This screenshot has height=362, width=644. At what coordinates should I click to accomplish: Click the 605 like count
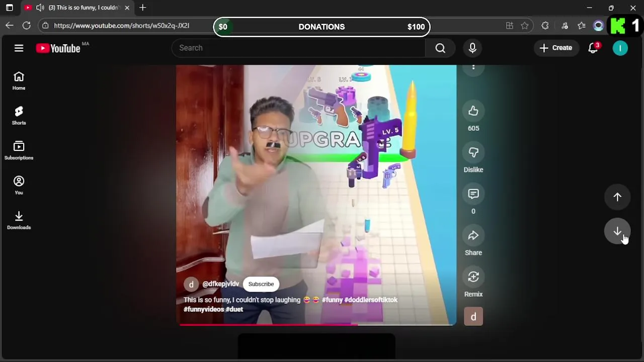coord(473,128)
